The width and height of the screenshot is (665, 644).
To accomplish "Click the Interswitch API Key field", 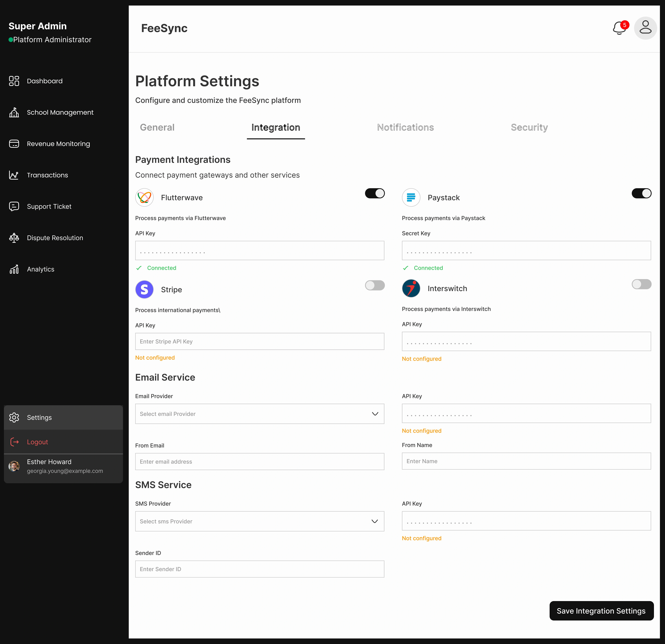I will pyautogui.click(x=527, y=341).
